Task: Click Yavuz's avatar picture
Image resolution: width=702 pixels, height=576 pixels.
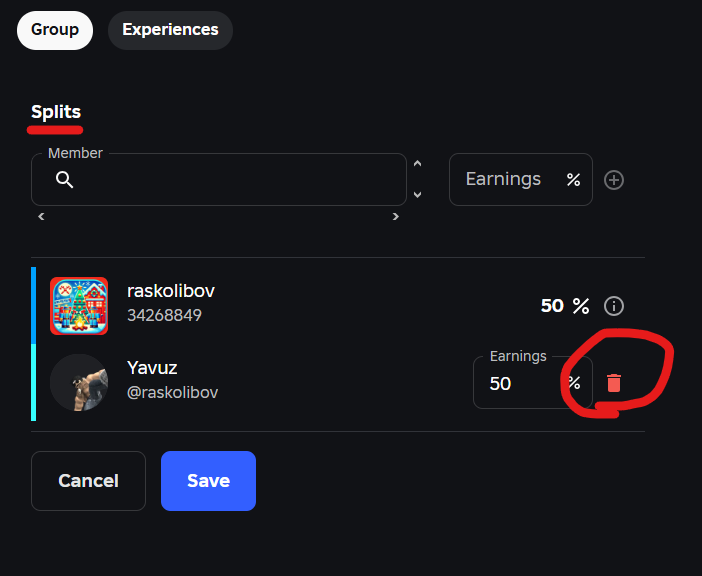Action: coord(79,383)
